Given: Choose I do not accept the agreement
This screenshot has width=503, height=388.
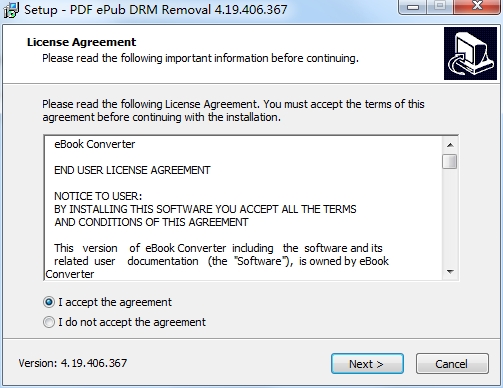Looking at the screenshot, I should pos(49,322).
